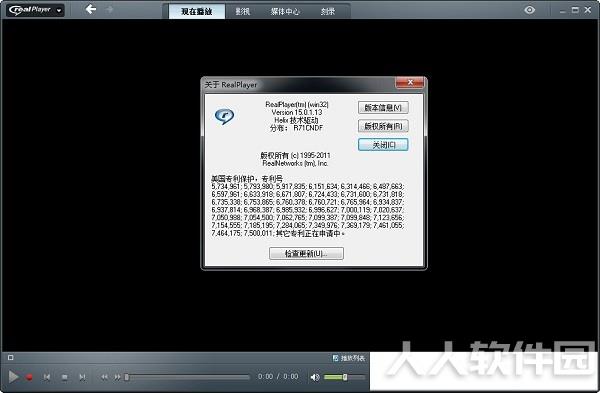600x393 pixels.
Task: Skip to the previous track
Action: tap(47, 377)
